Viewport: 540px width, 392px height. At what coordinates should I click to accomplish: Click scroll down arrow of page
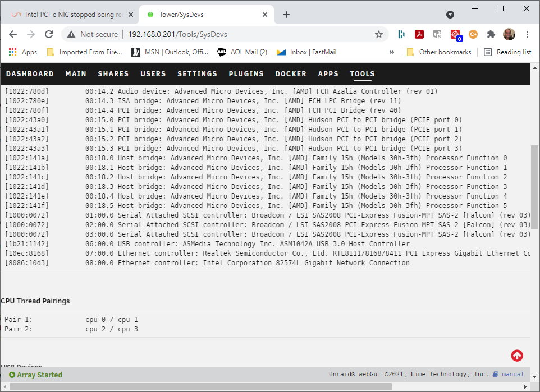(534, 377)
